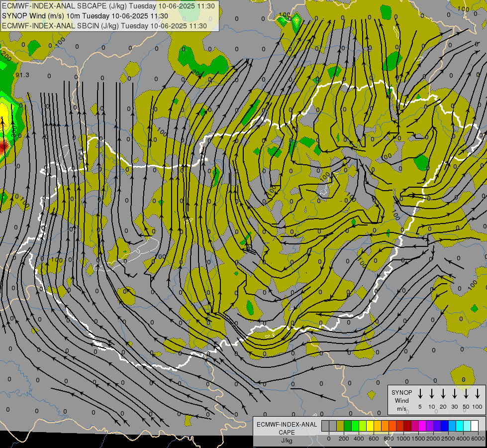Click the wind arrow above the 100 label
487x448 pixels.
pyautogui.click(x=478, y=393)
